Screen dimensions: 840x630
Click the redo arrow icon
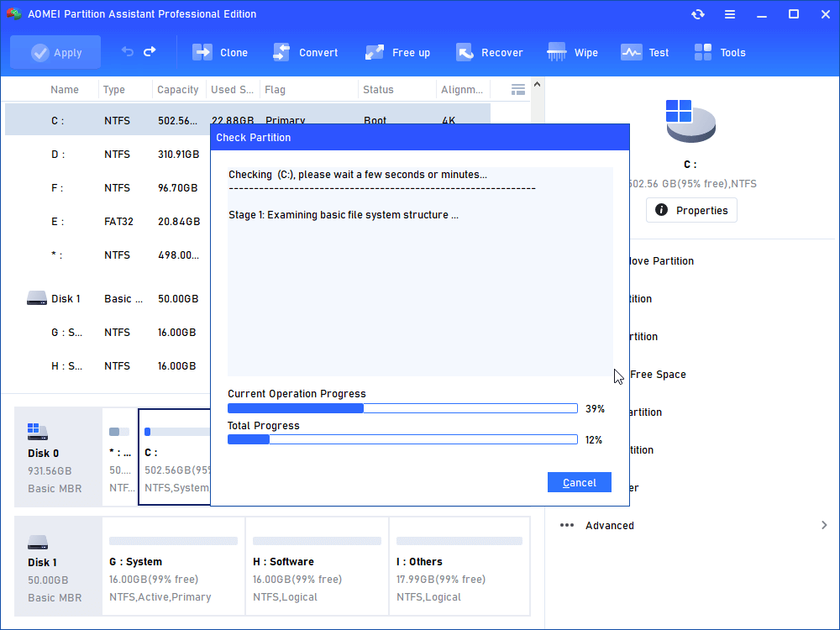pyautogui.click(x=150, y=52)
